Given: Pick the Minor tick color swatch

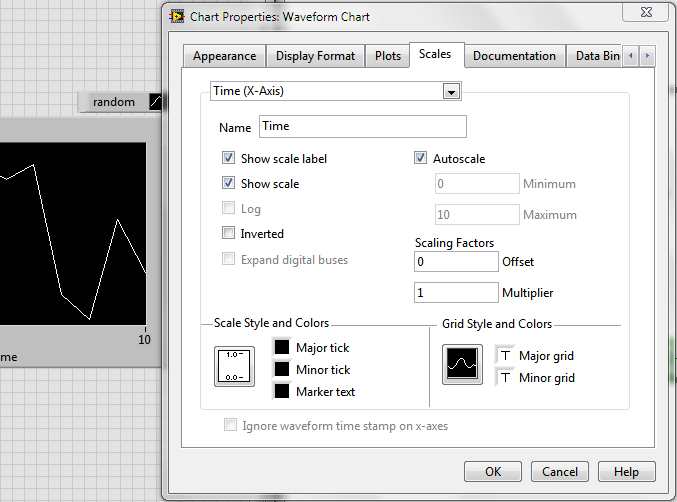Looking at the screenshot, I should 282,369.
